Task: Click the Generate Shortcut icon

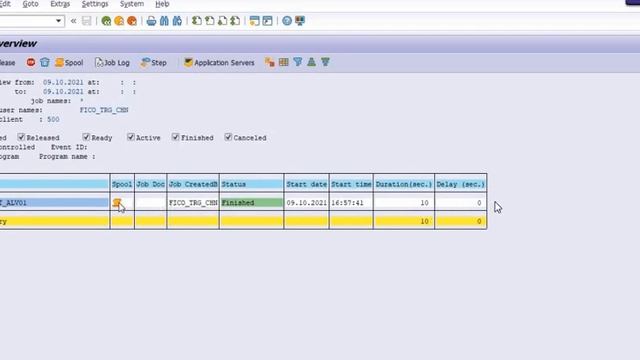Action: tap(267, 21)
